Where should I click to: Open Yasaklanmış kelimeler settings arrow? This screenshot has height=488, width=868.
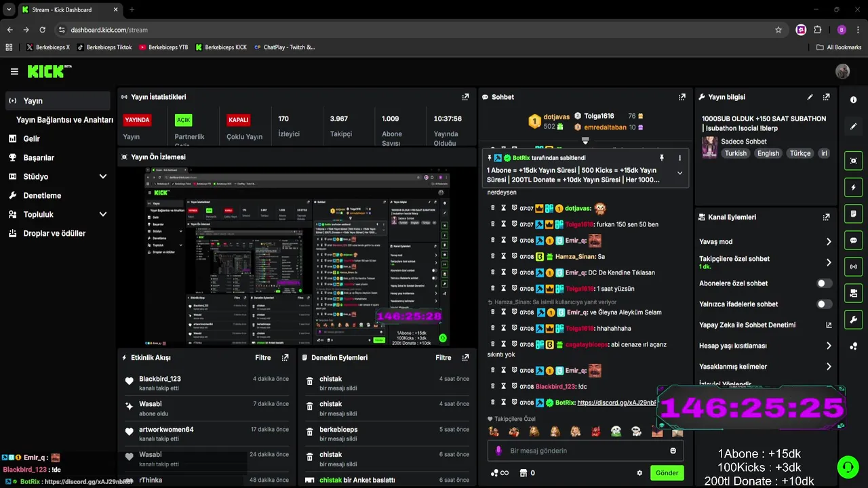(829, 367)
